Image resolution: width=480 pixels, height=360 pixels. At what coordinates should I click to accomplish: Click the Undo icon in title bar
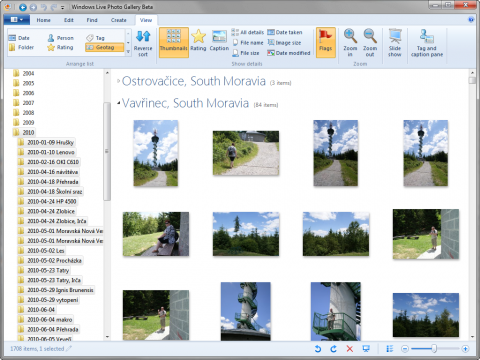coord(44,7)
